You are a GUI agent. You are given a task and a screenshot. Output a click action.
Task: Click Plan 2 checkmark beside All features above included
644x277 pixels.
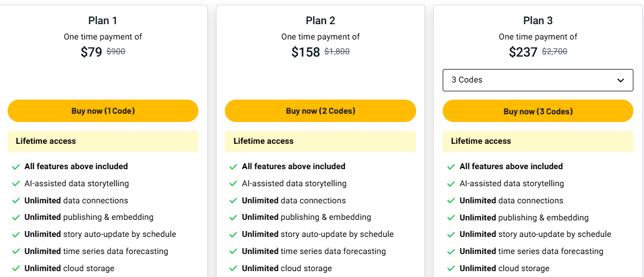[x=234, y=167]
